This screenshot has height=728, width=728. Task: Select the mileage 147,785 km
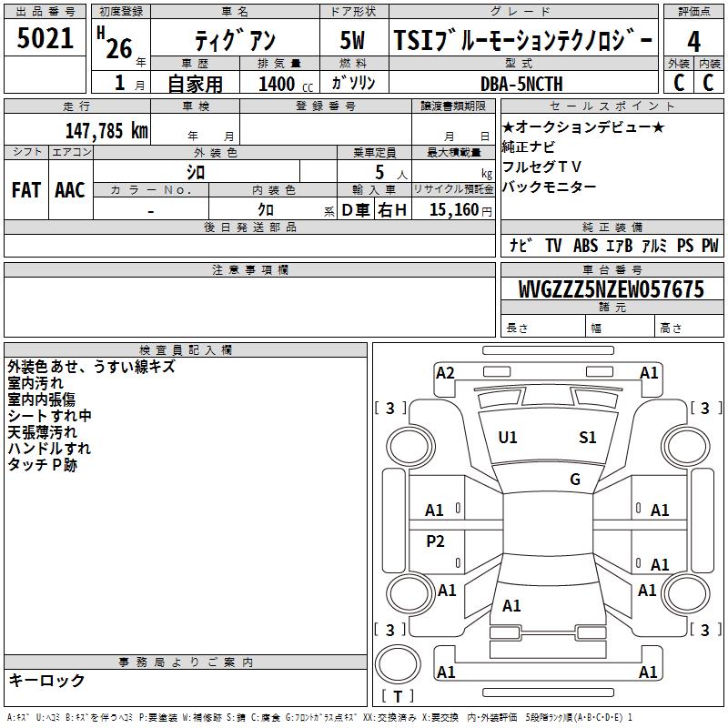click(106, 131)
